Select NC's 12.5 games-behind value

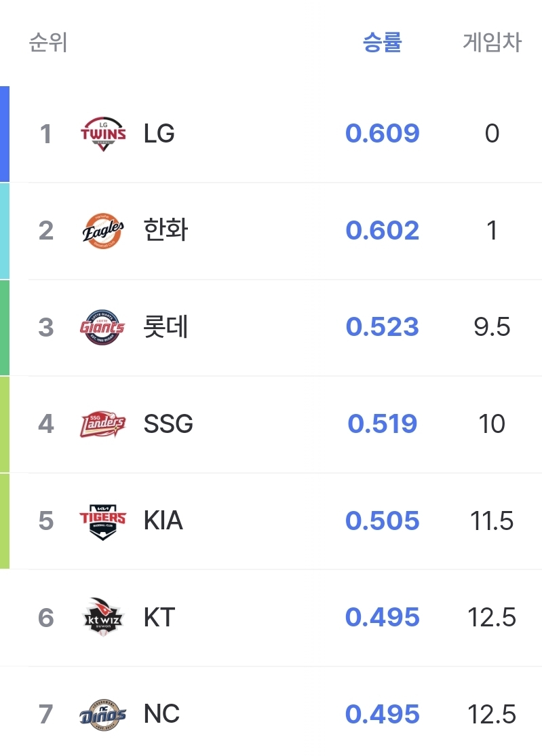(492, 714)
